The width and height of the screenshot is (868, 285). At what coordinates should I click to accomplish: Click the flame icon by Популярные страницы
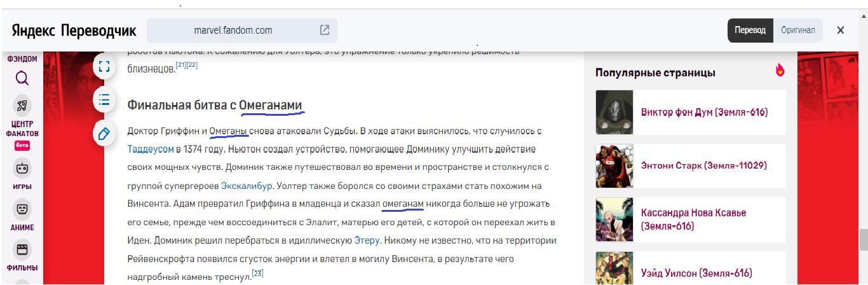(780, 71)
